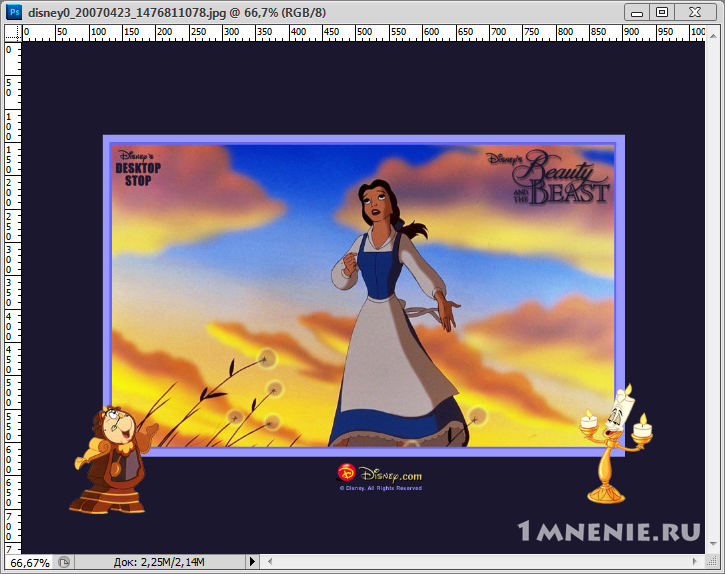Image resolution: width=725 pixels, height=574 pixels.
Task: Click the horizontal scrollbar left arrow
Action: pyautogui.click(x=270, y=562)
